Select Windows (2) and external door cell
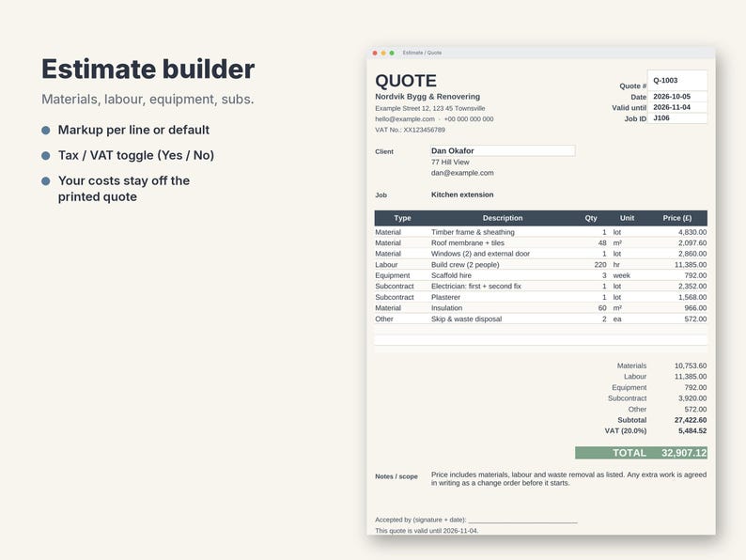Image resolution: width=746 pixels, height=560 pixels. (x=480, y=254)
